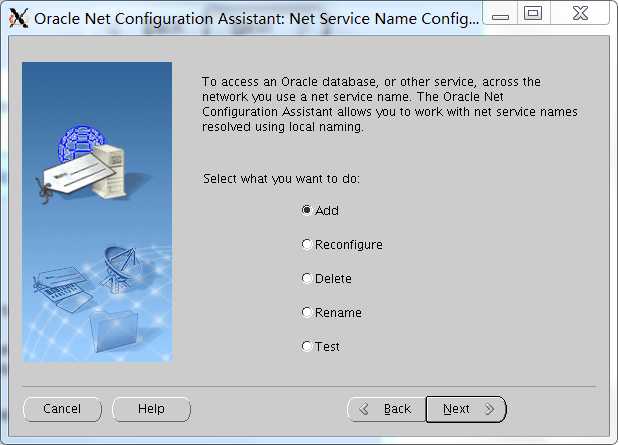Pick the Rename radio button
Image resolution: width=619 pixels, height=445 pixels.
pyautogui.click(x=332, y=312)
